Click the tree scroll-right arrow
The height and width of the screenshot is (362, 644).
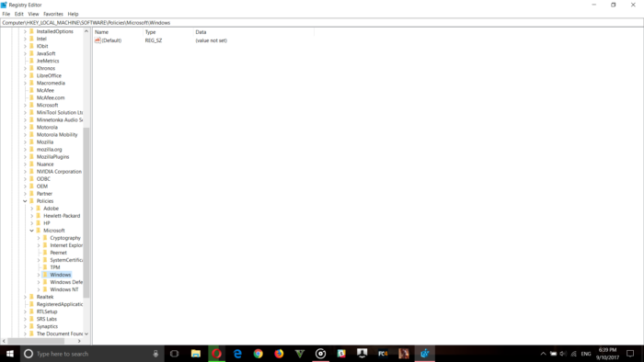pyautogui.click(x=79, y=341)
